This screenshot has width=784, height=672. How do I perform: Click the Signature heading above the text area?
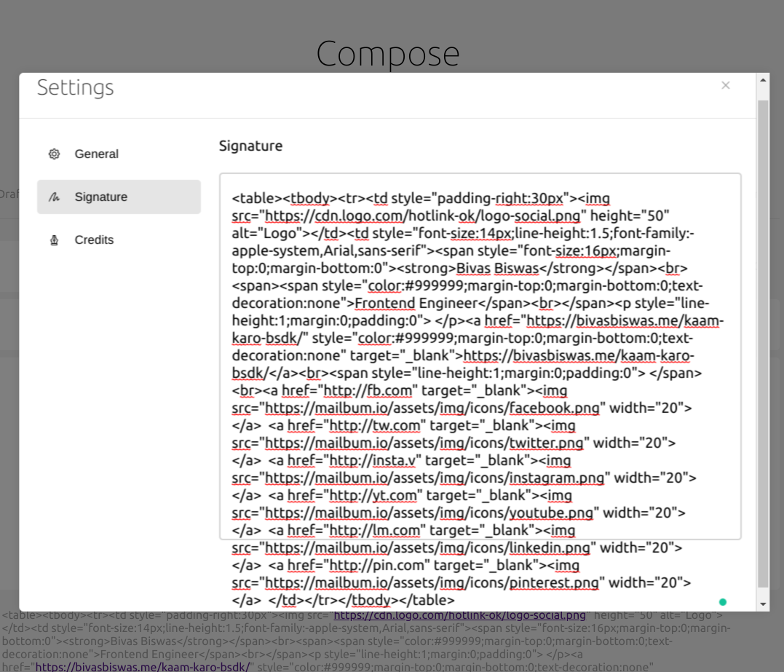250,146
